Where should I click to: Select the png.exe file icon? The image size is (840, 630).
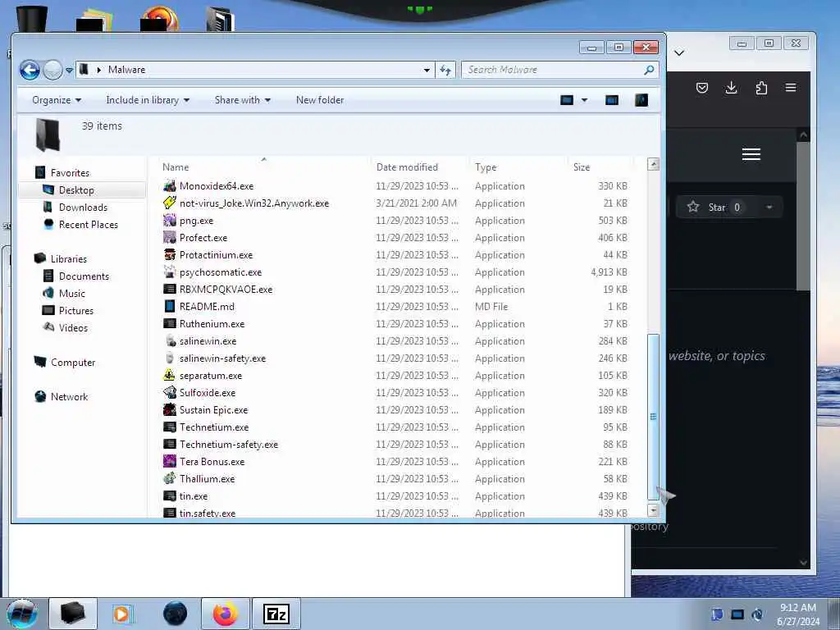pyautogui.click(x=170, y=220)
